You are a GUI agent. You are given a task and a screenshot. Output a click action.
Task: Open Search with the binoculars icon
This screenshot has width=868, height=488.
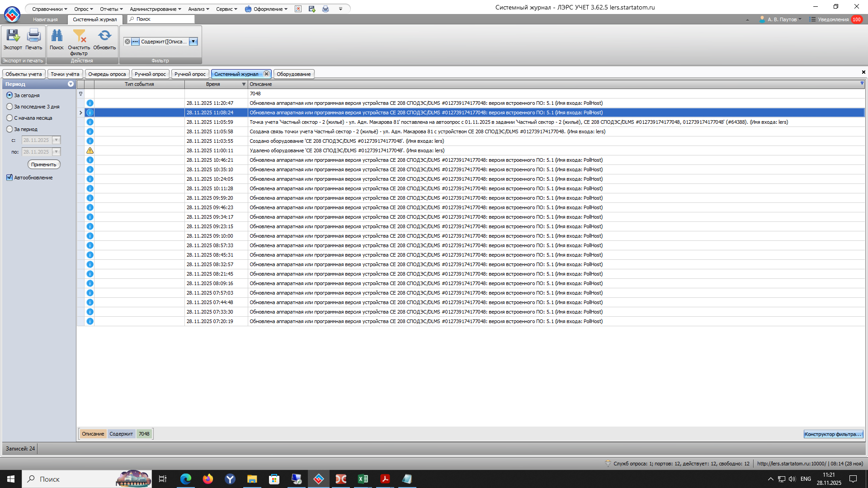(x=57, y=36)
